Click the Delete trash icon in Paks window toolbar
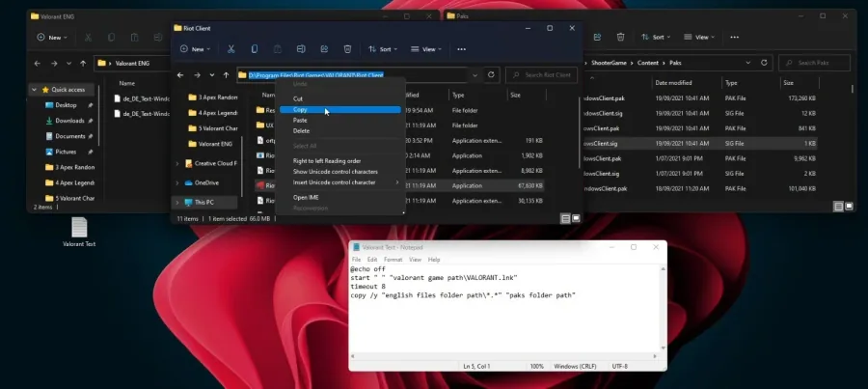This screenshot has width=868, height=389. click(620, 37)
